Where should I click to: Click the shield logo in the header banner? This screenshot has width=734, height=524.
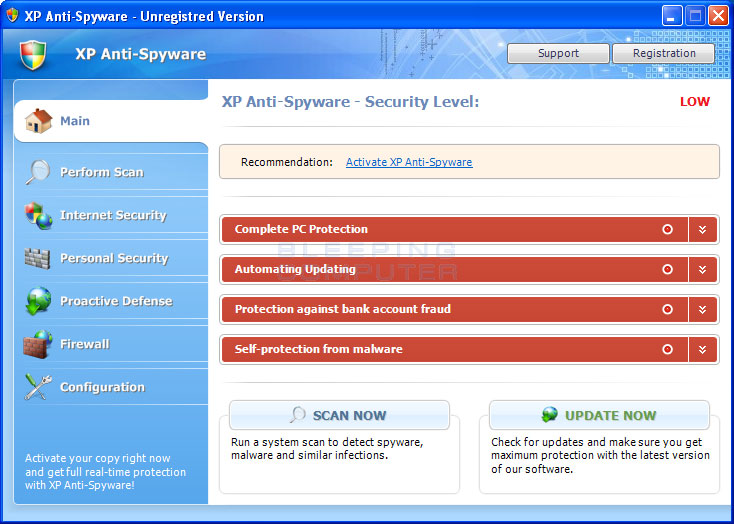(33, 55)
